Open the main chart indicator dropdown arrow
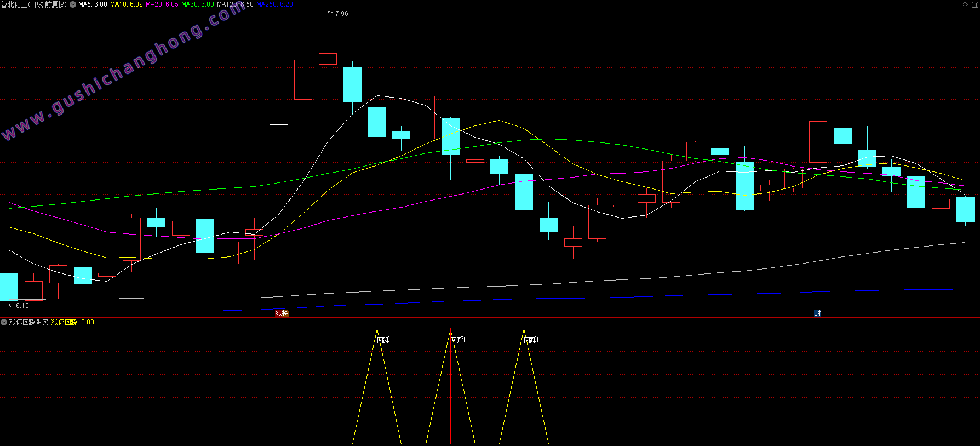The width and height of the screenshot is (980, 446). (73, 4)
